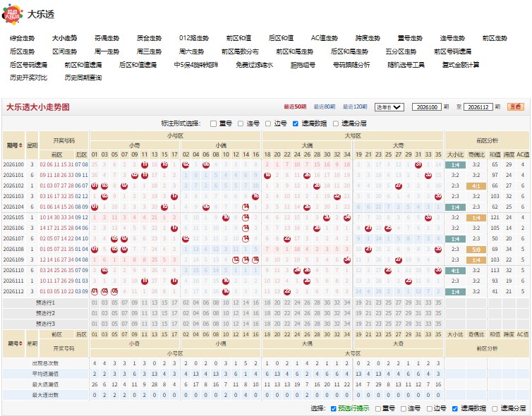Open the 选年份 year dropdown

click(x=389, y=107)
